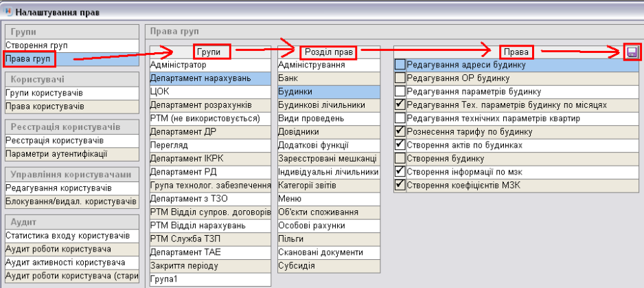Select 'Банк' in rights section list

click(288, 78)
